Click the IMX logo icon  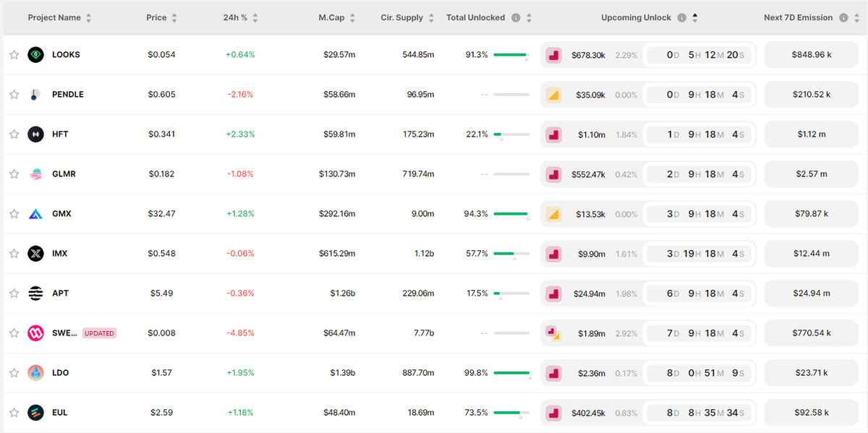[x=35, y=254]
